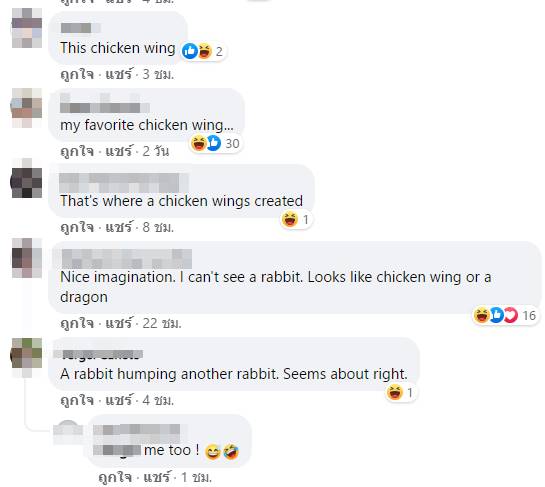Click laughing emoji on 'my favorite chicken wing' comment

point(199,143)
